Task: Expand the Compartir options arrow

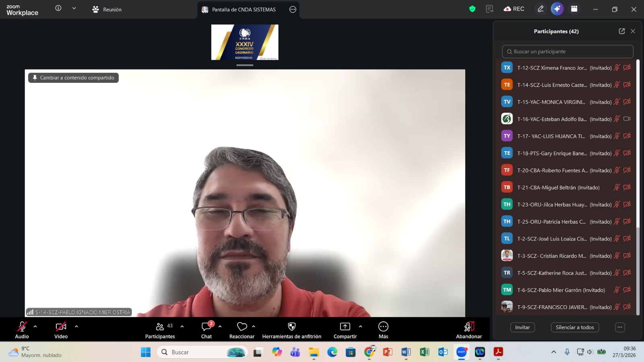Action: [360, 327]
